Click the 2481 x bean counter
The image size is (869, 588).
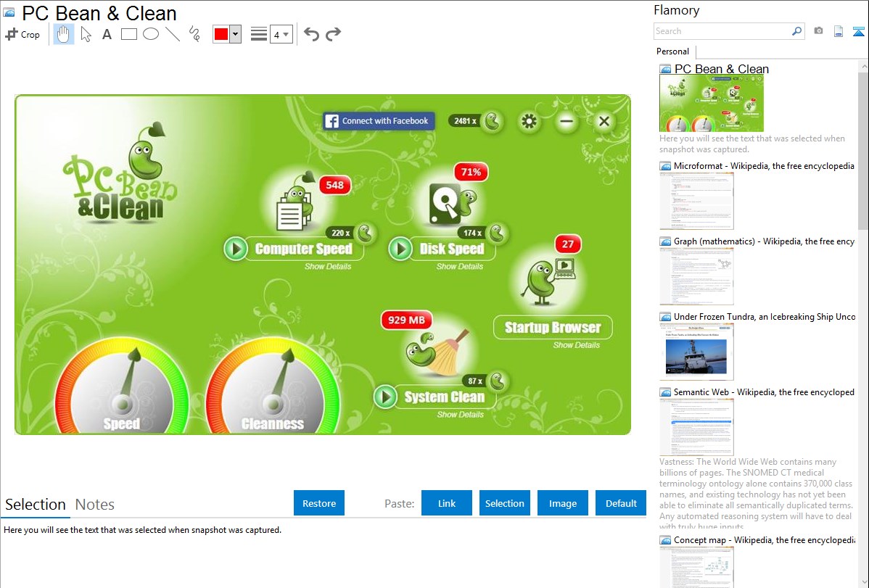point(477,121)
